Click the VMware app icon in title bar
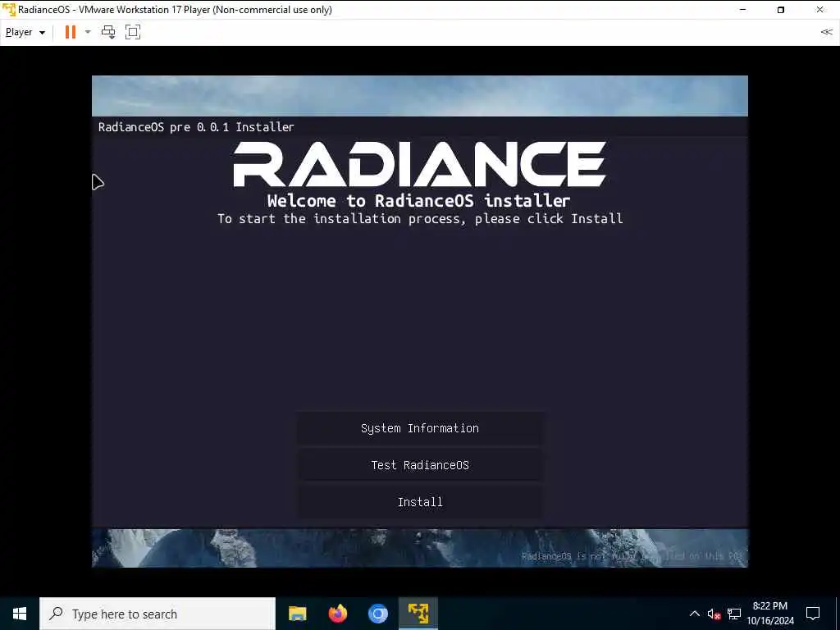 coord(8,10)
